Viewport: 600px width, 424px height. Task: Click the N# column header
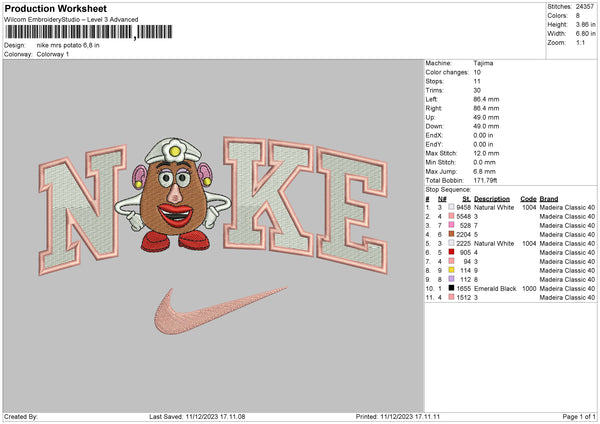pyautogui.click(x=442, y=199)
